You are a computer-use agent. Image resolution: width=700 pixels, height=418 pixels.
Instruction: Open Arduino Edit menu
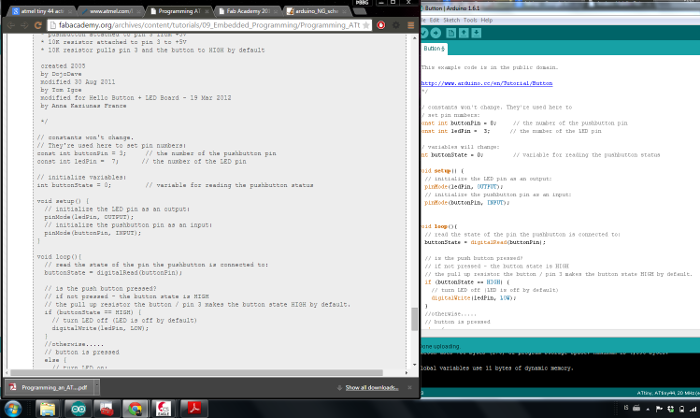tap(434, 20)
